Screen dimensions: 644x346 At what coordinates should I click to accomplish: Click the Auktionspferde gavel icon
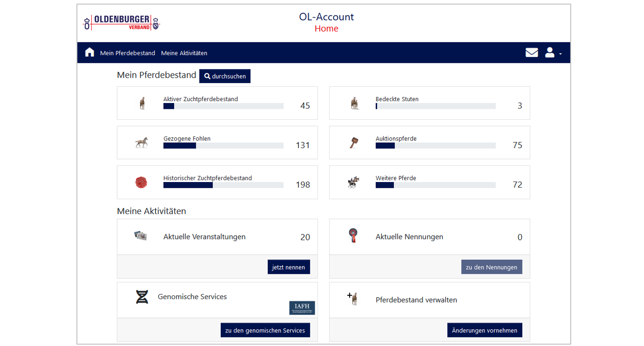pyautogui.click(x=354, y=143)
